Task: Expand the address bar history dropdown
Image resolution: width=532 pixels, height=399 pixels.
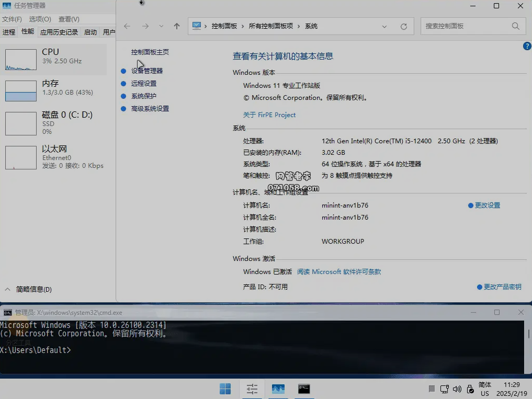Action: 384,26
